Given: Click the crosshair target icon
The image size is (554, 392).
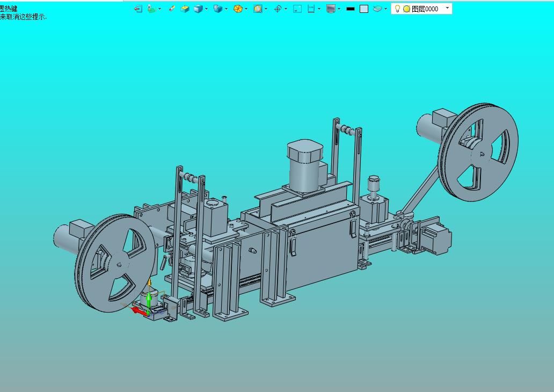Looking at the screenshot, I should [278, 9].
